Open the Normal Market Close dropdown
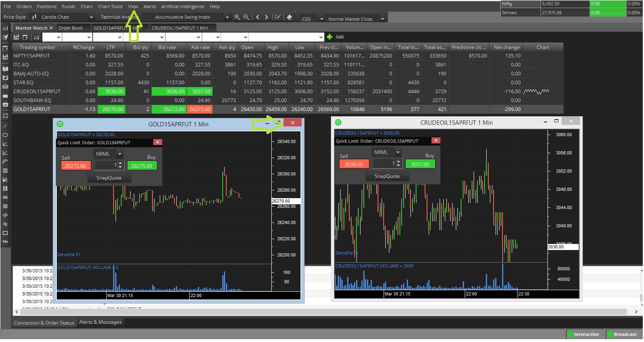Image resolution: width=644 pixels, height=342 pixels. pos(382,19)
